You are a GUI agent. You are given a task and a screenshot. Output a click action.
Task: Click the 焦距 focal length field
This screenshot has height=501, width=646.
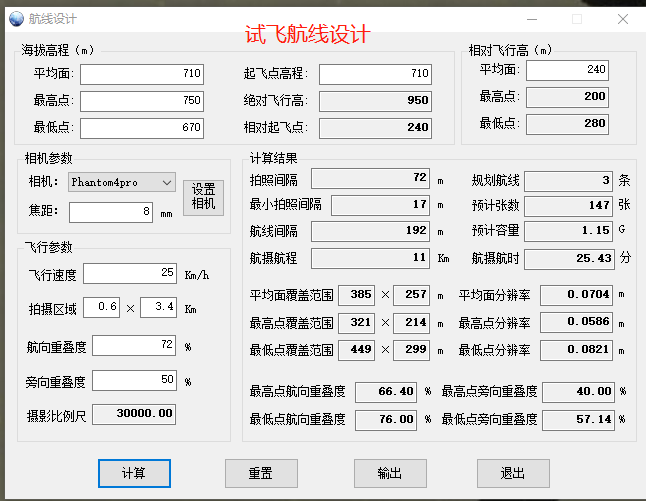pos(111,212)
